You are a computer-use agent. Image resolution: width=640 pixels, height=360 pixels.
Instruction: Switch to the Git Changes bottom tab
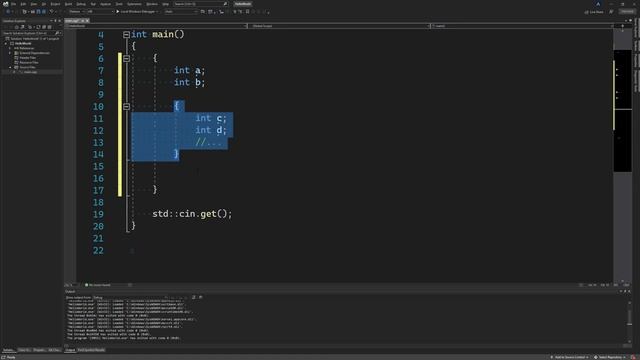coord(54,350)
